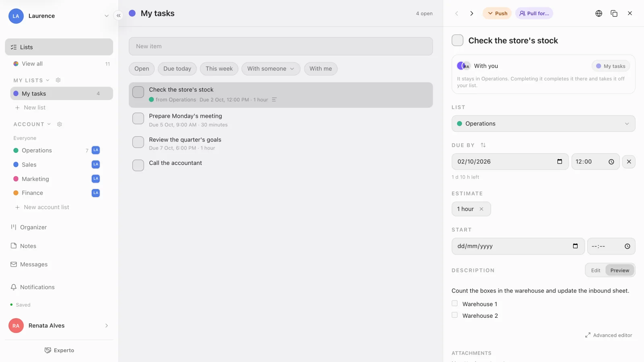644x362 pixels.
Task: Go to previous task arrow
Action: pyautogui.click(x=457, y=13)
